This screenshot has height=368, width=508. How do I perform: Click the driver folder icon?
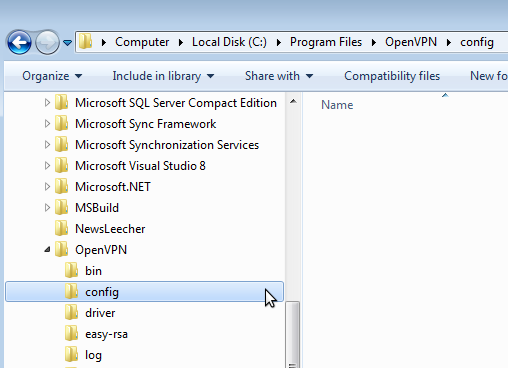72,312
